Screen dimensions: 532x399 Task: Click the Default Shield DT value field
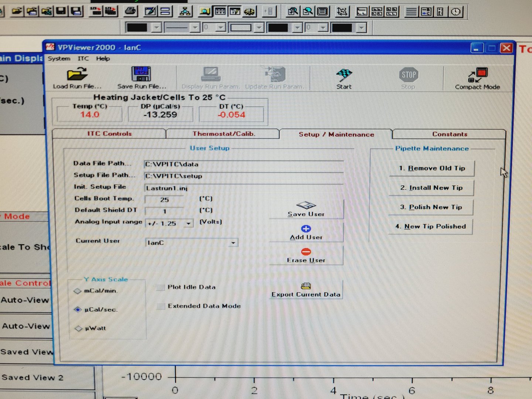(x=165, y=211)
